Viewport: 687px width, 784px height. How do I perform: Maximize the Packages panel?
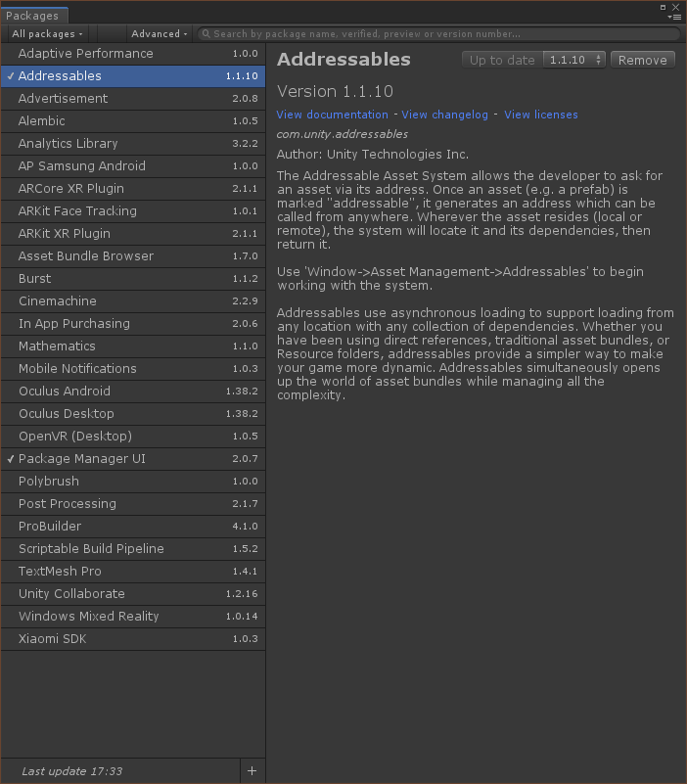[663, 7]
